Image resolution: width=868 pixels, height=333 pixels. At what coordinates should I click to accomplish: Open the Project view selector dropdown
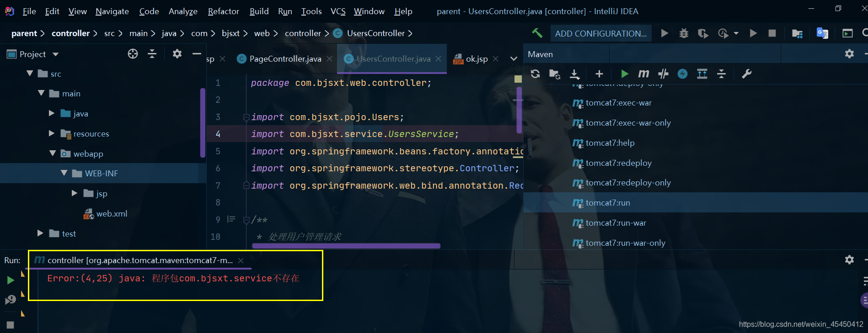pos(55,54)
